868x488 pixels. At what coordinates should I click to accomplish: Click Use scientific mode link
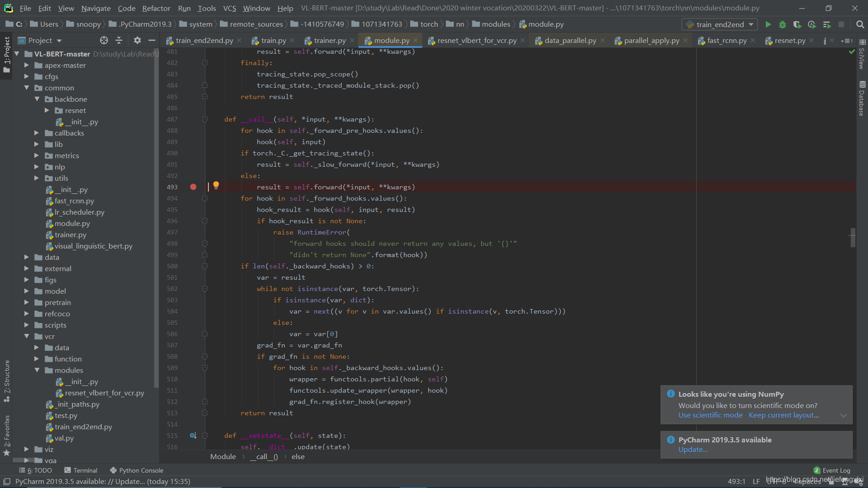(710, 415)
